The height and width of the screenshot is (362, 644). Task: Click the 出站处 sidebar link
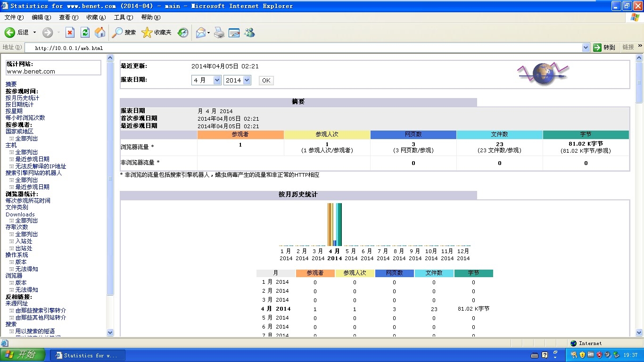click(24, 248)
